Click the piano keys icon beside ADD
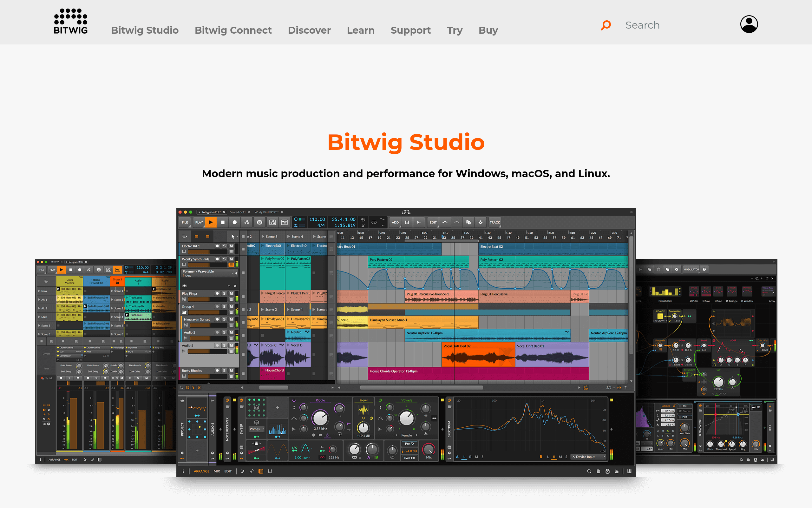Image resolution: width=812 pixels, height=508 pixels. pyautogui.click(x=407, y=222)
